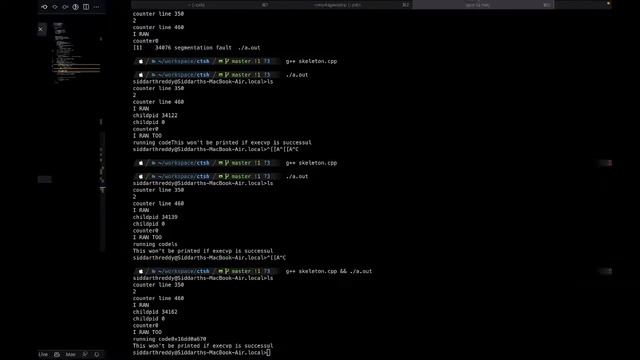Click the highlighted orange rows in the sidebar minimap
The height and width of the screenshot is (360, 640).
click(76, 68)
